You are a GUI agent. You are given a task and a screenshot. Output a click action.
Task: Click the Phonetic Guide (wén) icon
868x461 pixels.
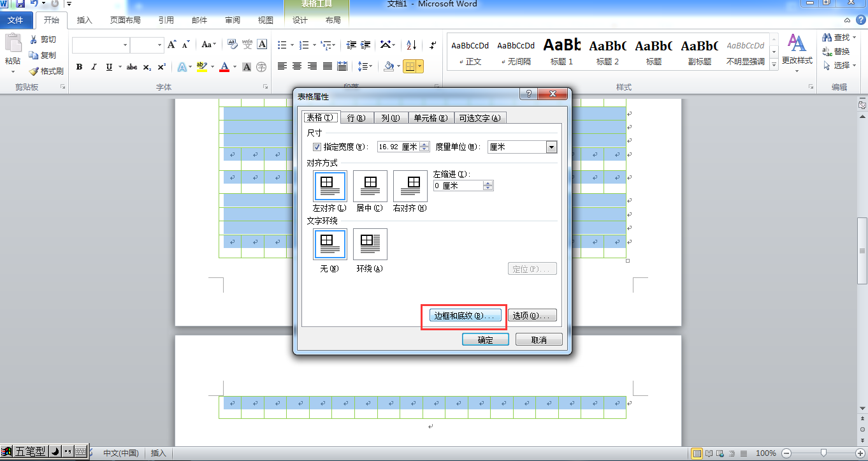tap(247, 45)
